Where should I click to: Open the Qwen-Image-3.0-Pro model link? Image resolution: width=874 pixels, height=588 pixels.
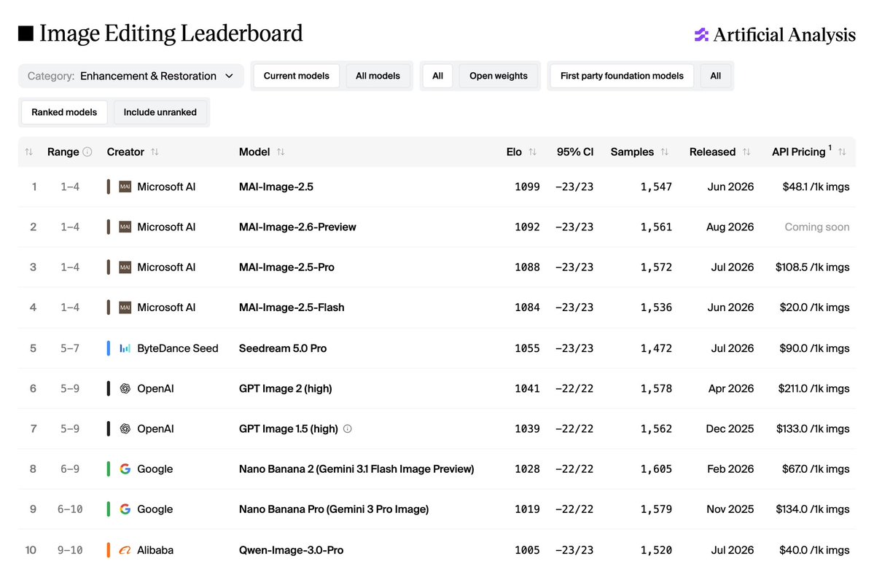pos(291,550)
